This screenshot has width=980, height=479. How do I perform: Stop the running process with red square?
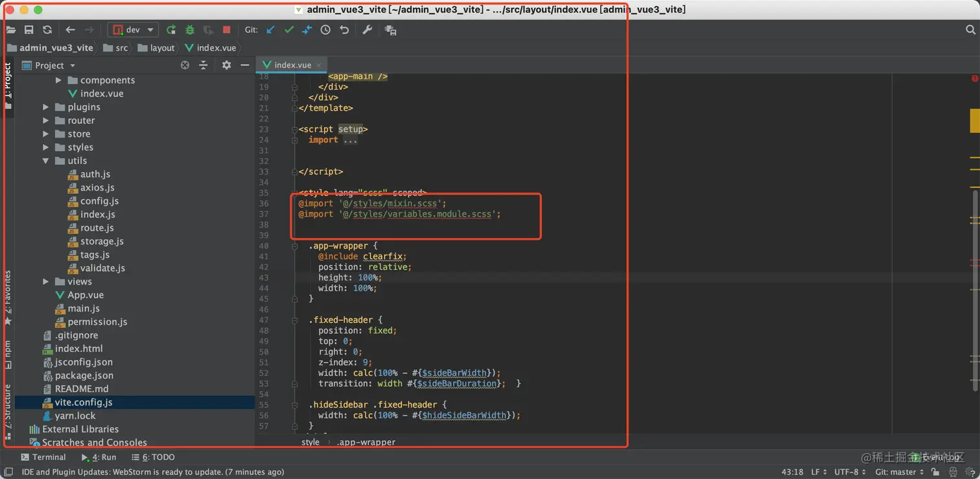tap(226, 30)
